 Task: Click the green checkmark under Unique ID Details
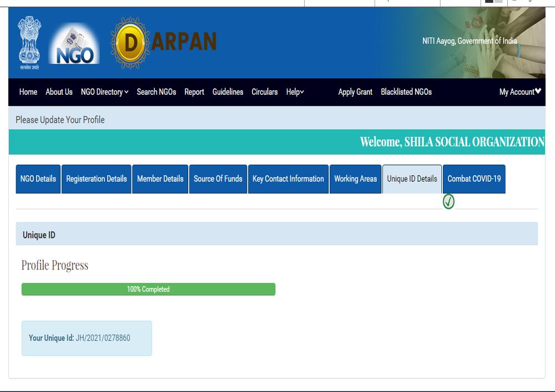tap(448, 201)
